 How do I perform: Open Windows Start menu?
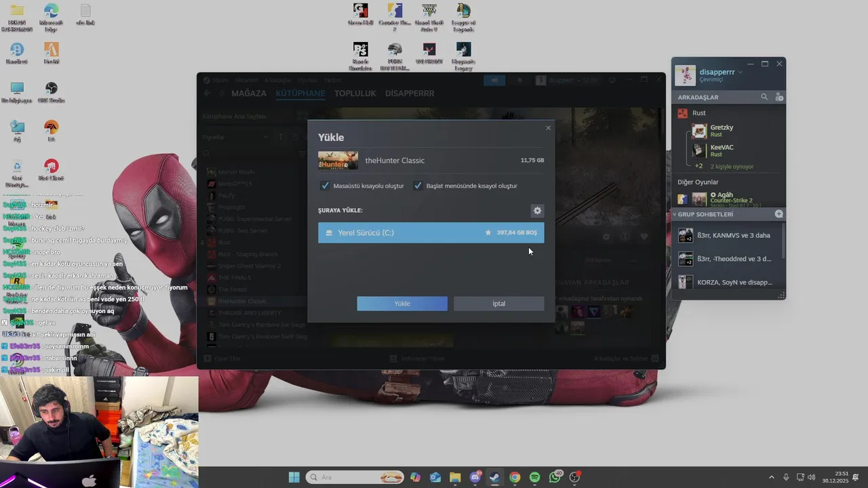tap(294, 477)
